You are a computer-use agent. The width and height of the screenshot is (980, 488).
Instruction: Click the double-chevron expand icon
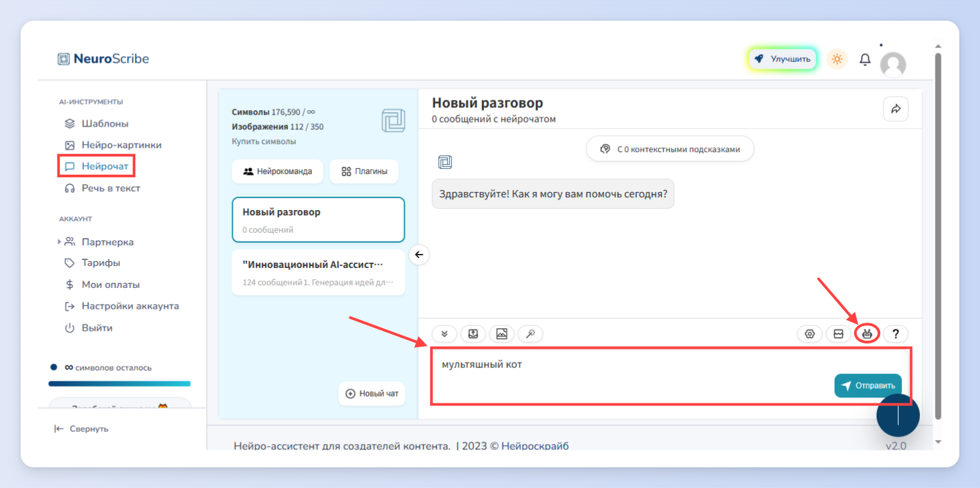(x=445, y=334)
